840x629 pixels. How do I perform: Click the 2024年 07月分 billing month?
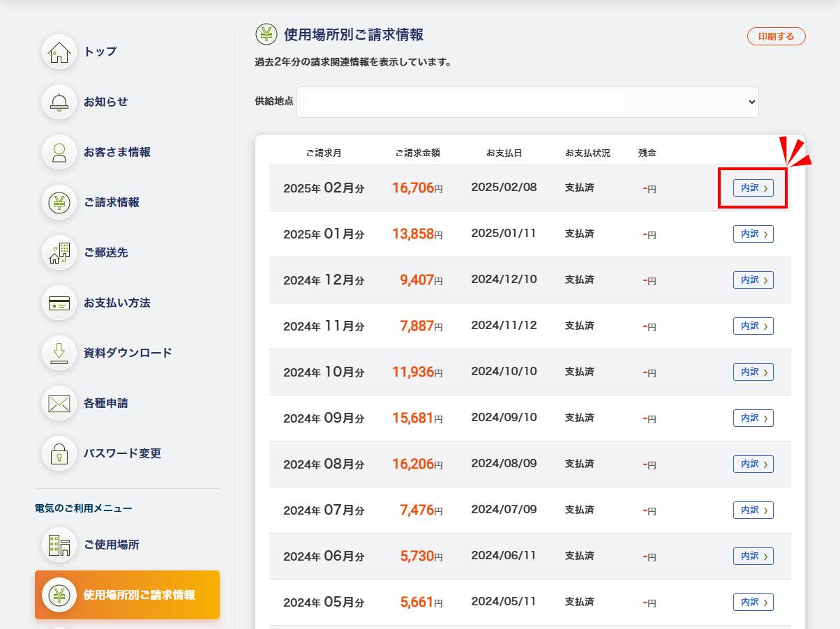tap(324, 510)
